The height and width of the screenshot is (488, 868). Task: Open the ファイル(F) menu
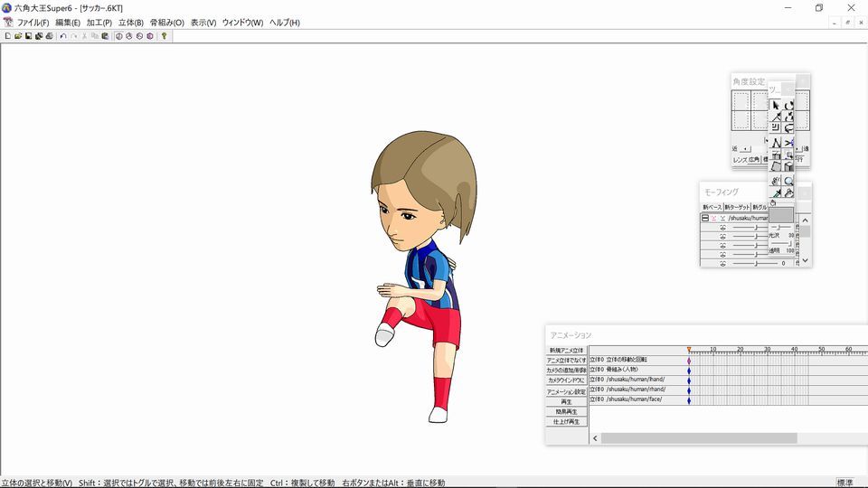33,23
